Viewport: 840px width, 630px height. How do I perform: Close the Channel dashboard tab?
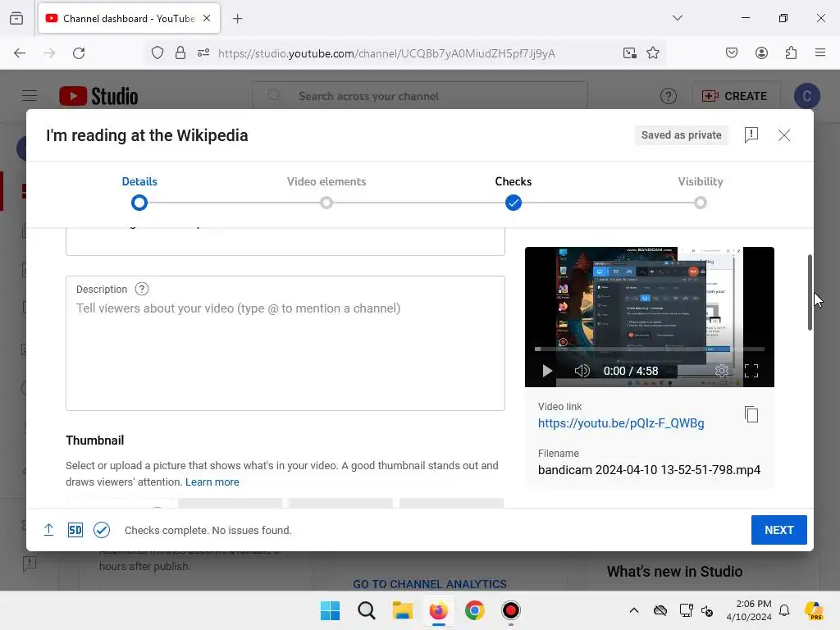[207, 18]
